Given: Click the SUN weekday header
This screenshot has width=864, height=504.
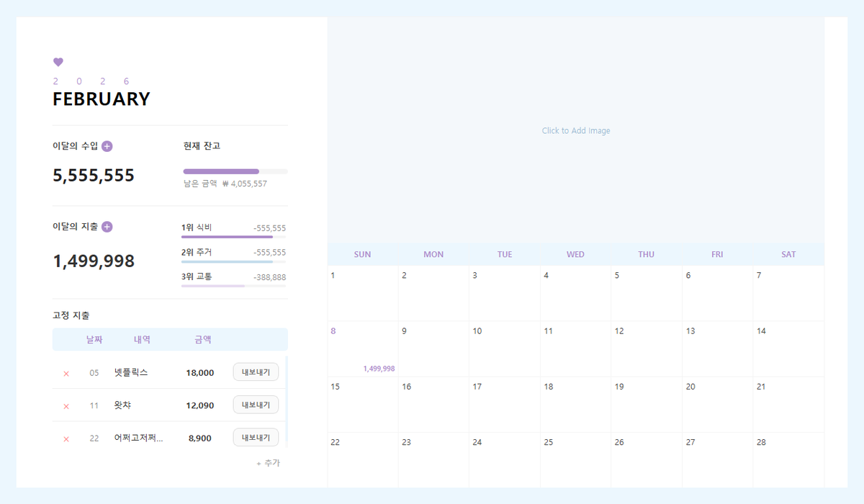Looking at the screenshot, I should tap(363, 254).
